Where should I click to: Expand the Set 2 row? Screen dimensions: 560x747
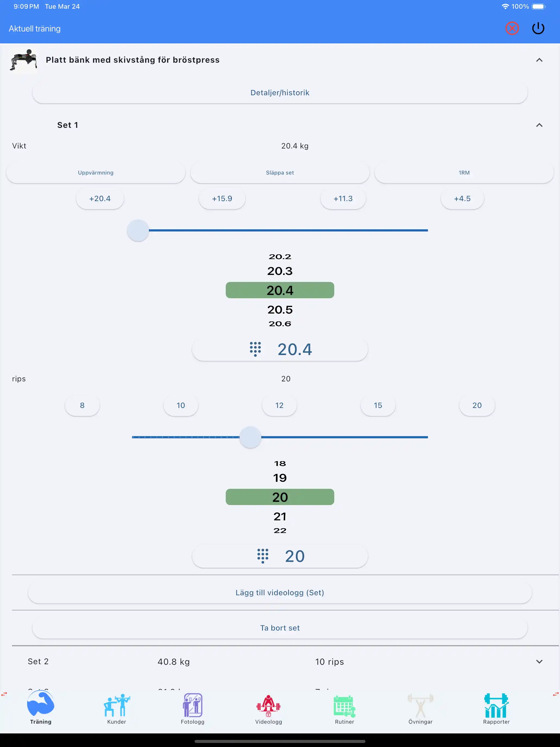(539, 661)
